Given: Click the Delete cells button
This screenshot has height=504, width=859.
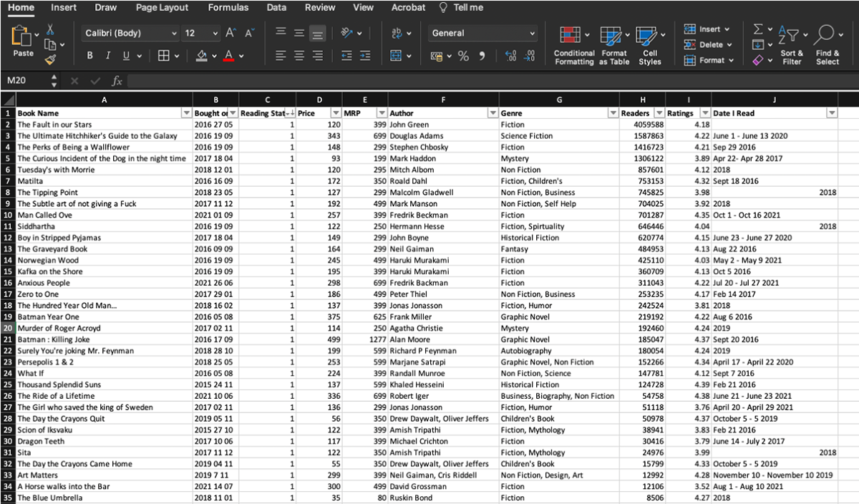Looking at the screenshot, I should click(709, 44).
